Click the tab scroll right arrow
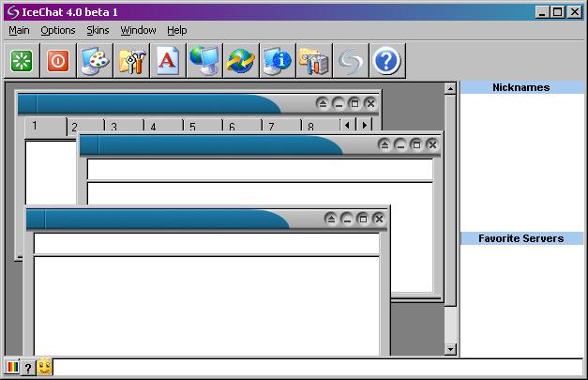 (364, 125)
